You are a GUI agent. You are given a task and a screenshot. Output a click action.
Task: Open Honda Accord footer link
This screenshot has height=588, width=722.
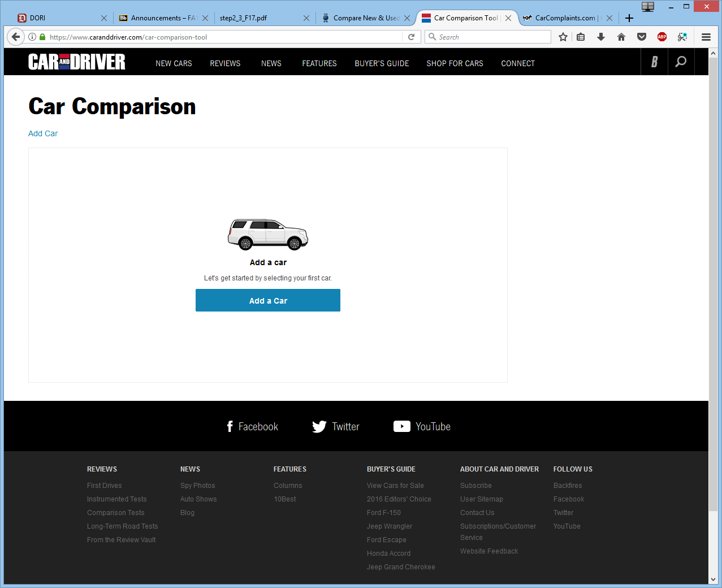(388, 554)
